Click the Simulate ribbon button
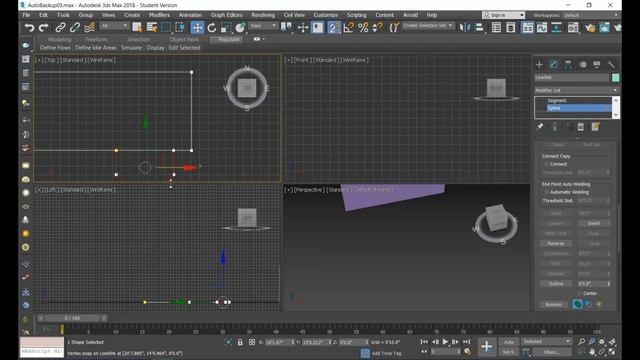The height and width of the screenshot is (360, 640). click(x=131, y=48)
